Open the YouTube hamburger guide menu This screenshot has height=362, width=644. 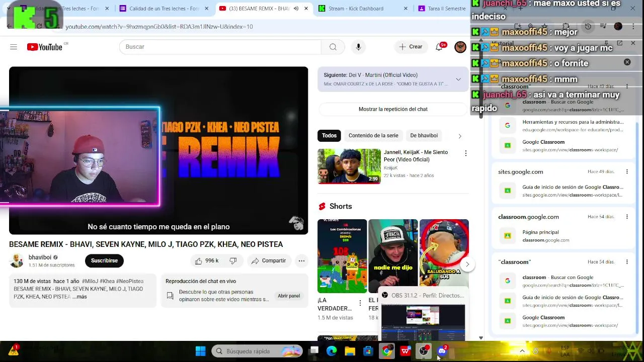point(14,47)
